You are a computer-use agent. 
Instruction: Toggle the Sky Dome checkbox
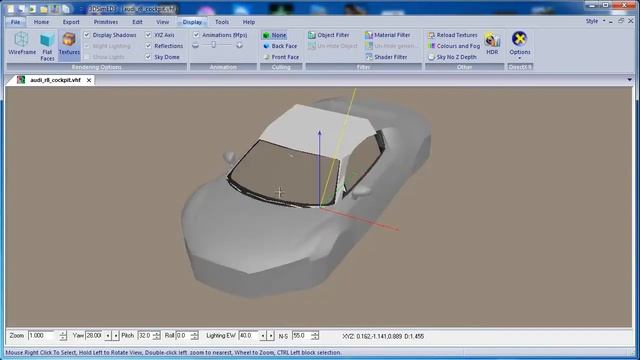[x=148, y=57]
